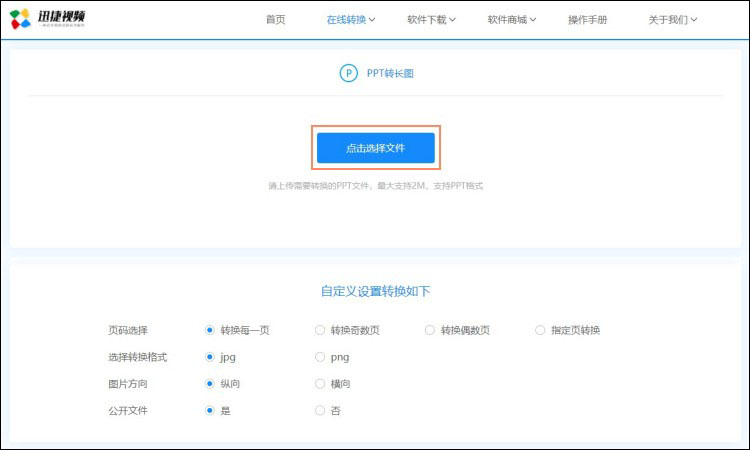Expand the chevron next to 软件下载

pos(452,20)
